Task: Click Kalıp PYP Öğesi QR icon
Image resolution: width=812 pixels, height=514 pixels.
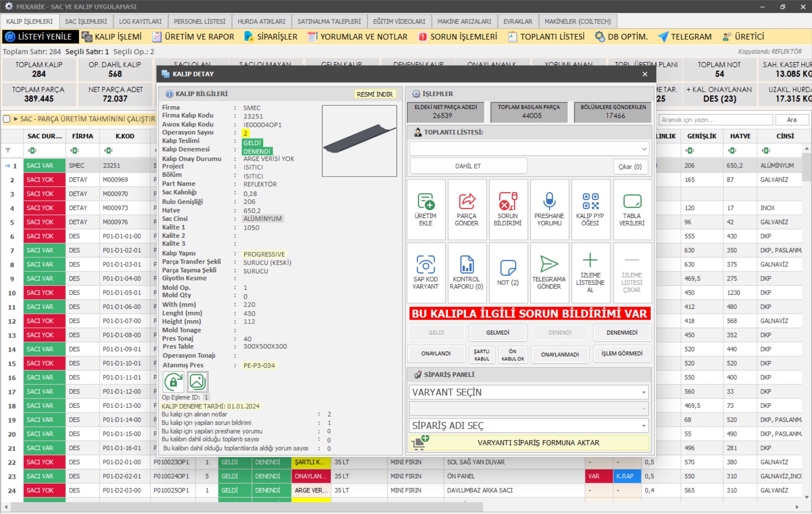Action: [x=590, y=202]
